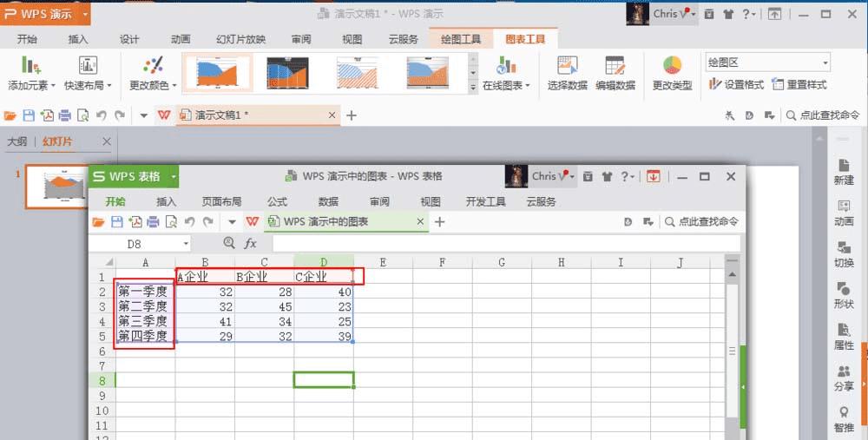Open Name Box dropdown showing D8

coord(186,244)
